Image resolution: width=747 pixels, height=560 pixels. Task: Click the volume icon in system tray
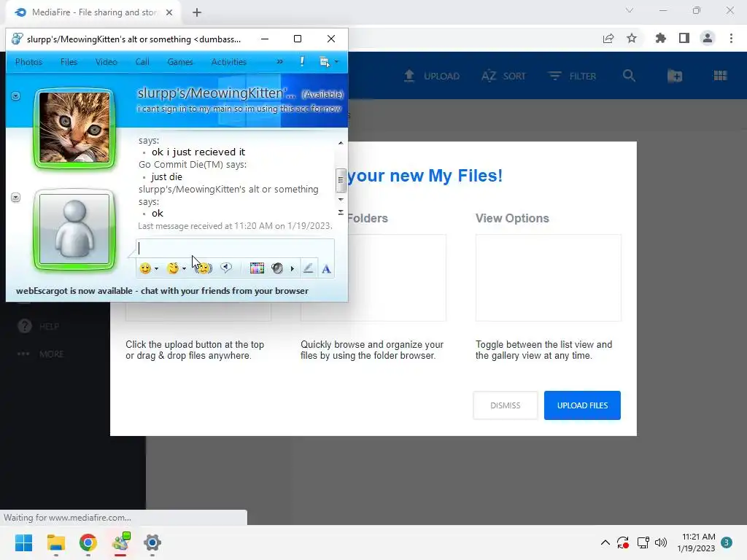point(661,542)
